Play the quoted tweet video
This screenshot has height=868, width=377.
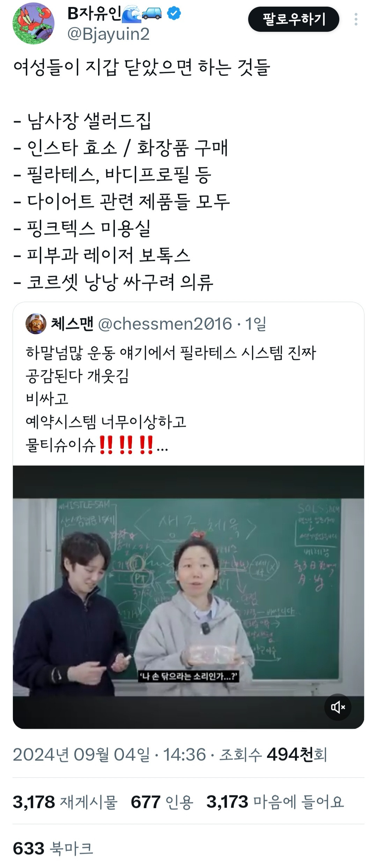point(188,597)
